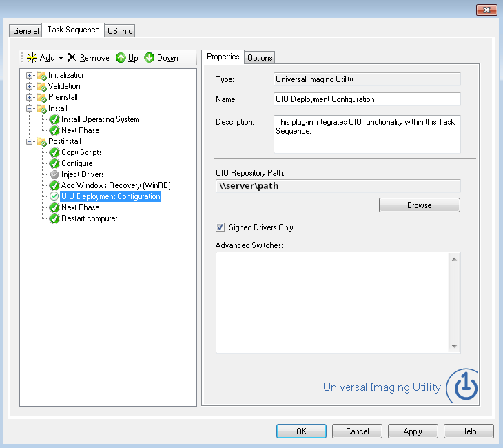Expand the Initialization group

[x=29, y=76]
